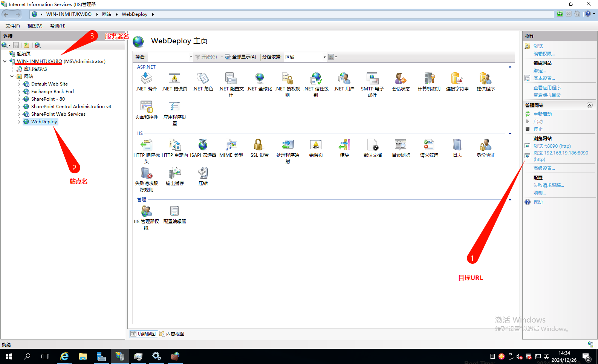This screenshot has width=598, height=364.
Task: Open the 视图(V) menu
Action: tap(35, 26)
